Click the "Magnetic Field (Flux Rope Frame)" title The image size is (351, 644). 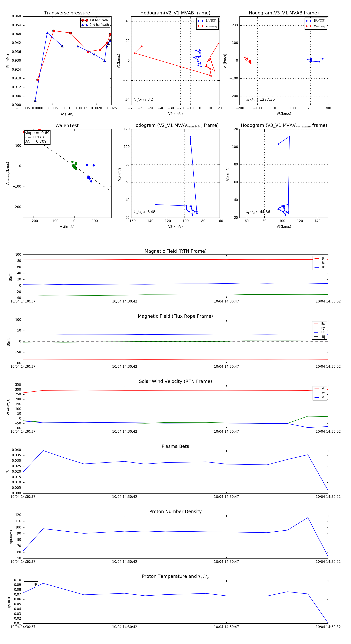[175, 316]
